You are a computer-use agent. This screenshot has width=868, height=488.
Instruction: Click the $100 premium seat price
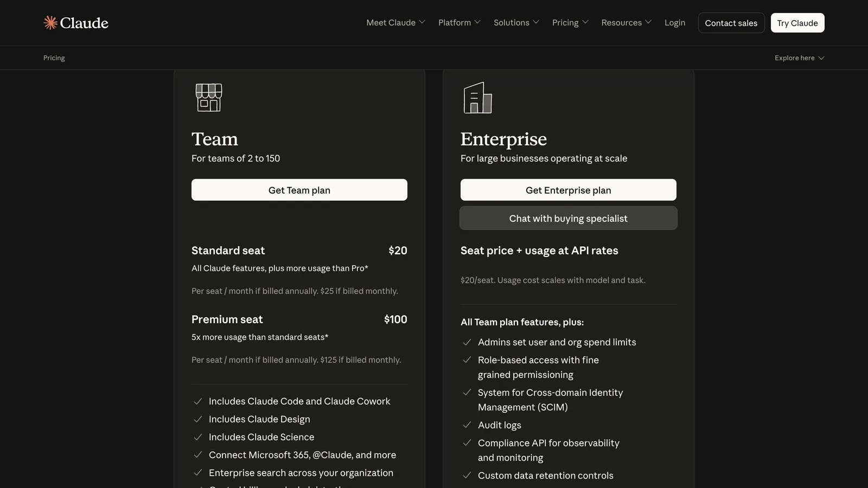tap(395, 319)
